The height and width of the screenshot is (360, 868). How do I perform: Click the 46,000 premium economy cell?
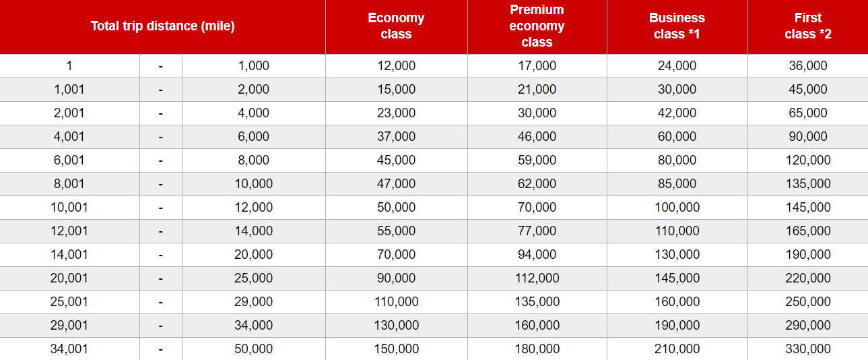537,137
